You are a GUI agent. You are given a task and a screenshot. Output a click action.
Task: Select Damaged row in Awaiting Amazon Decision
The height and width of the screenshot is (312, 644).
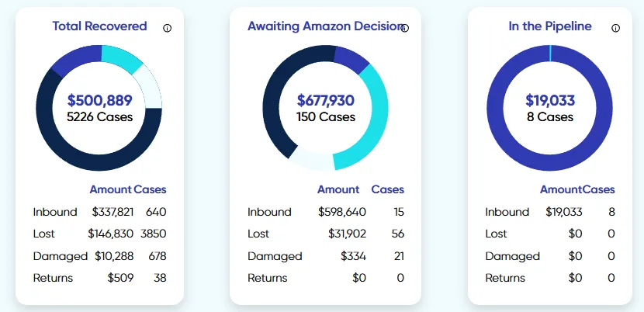275,256
